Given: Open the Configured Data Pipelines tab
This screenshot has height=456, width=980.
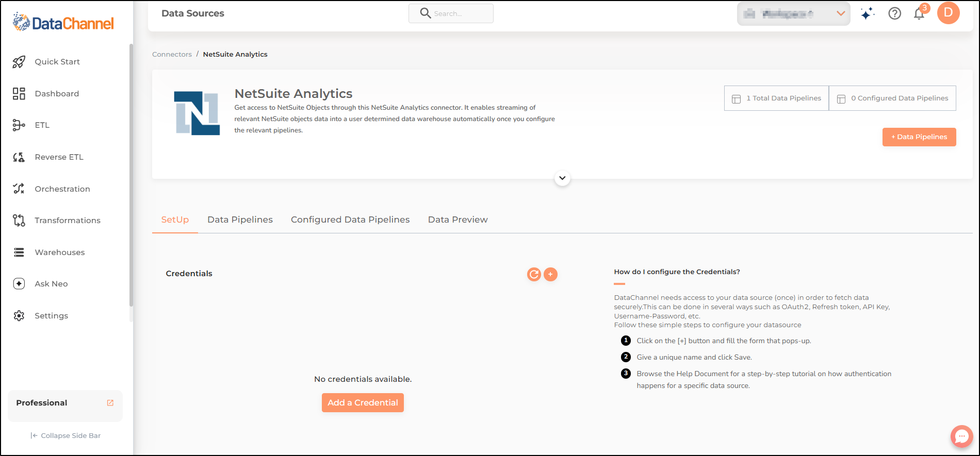Looking at the screenshot, I should 350,220.
